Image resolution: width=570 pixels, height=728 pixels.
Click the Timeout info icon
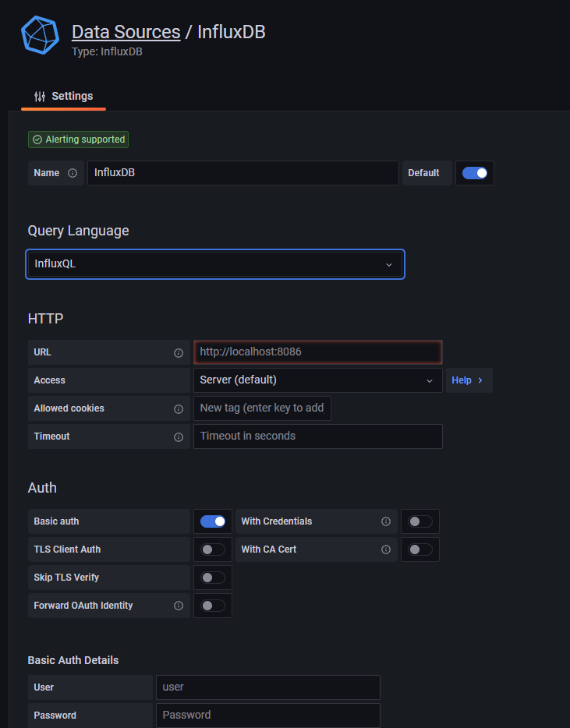click(x=179, y=436)
